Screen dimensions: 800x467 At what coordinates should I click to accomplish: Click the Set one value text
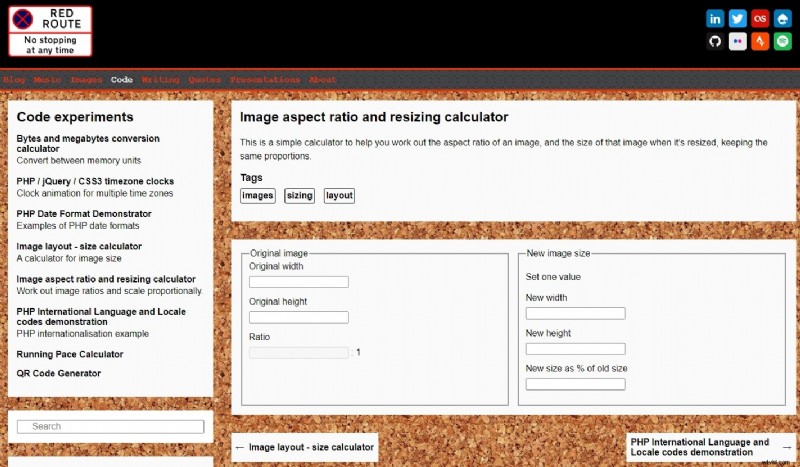pos(553,277)
